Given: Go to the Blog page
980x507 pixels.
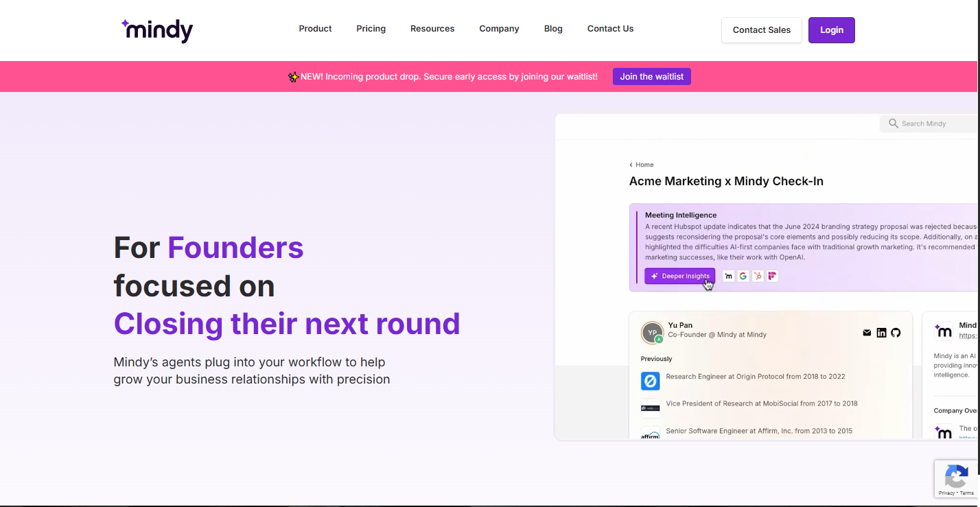Looking at the screenshot, I should (x=553, y=29).
